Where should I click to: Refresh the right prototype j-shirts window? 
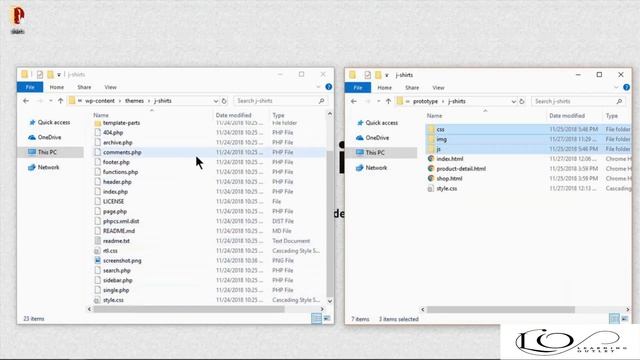522,101
